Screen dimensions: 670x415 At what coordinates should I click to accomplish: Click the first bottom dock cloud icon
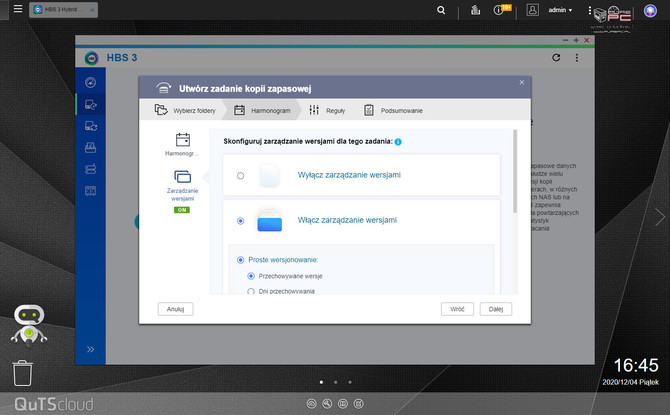[311, 403]
